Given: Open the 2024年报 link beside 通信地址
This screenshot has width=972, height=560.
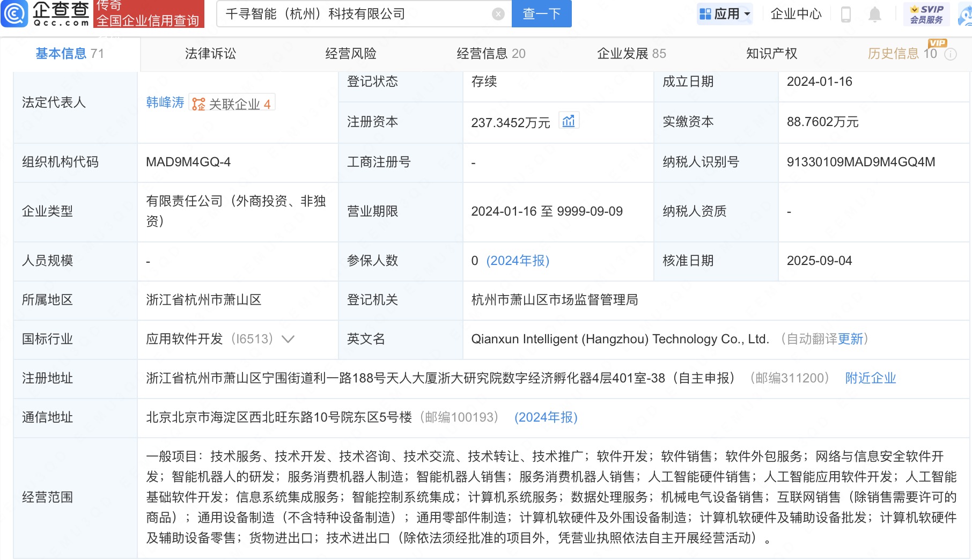Looking at the screenshot, I should 546,417.
